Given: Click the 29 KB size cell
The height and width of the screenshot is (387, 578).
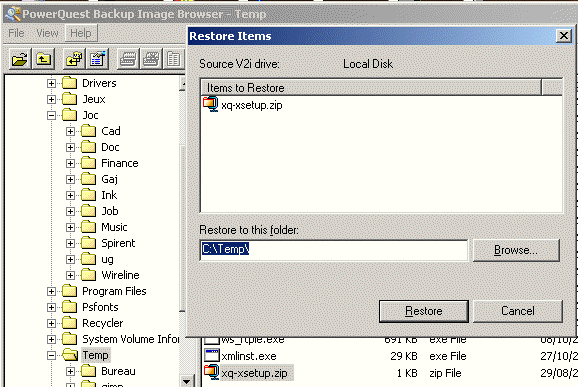Looking at the screenshot, I should click(x=404, y=356).
